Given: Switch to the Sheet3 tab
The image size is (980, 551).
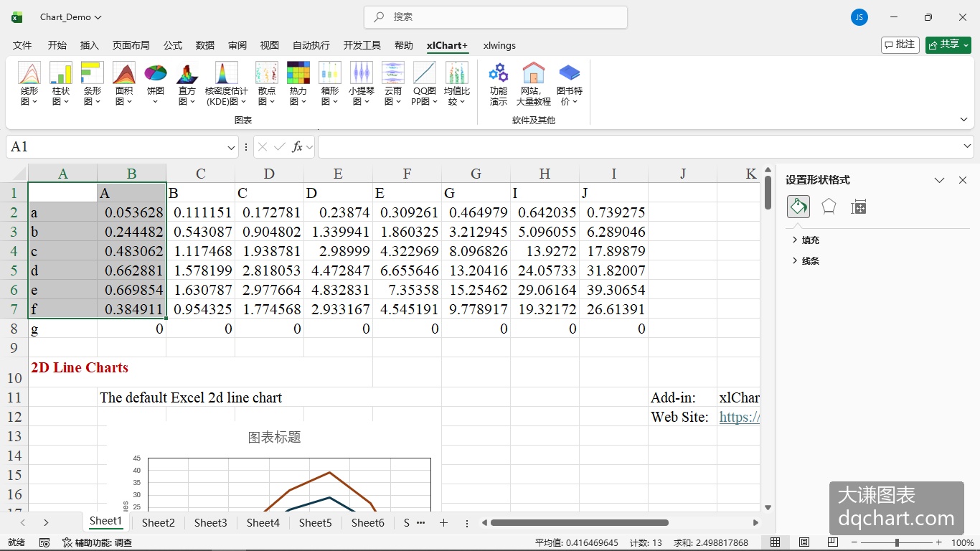Looking at the screenshot, I should 210,523.
